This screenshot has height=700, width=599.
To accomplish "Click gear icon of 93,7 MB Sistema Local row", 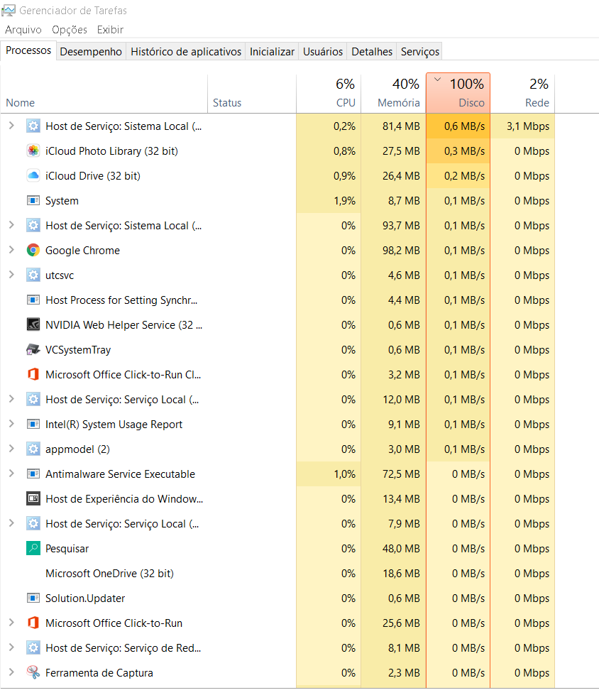I will pos(33,226).
